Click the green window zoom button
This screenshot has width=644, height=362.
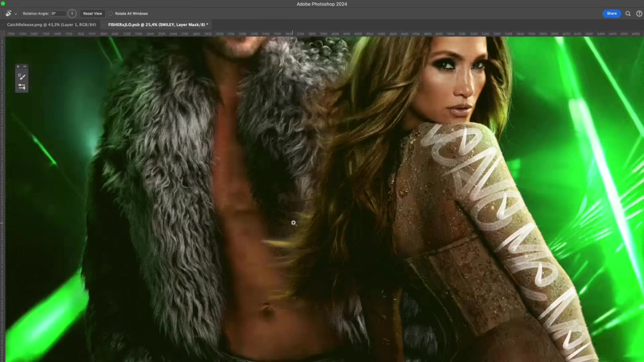point(3,4)
